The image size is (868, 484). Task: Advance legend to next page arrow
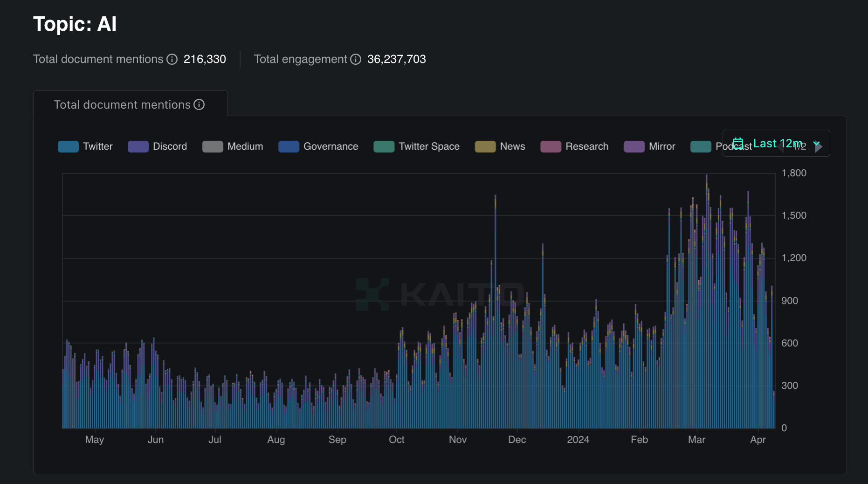[x=818, y=147]
